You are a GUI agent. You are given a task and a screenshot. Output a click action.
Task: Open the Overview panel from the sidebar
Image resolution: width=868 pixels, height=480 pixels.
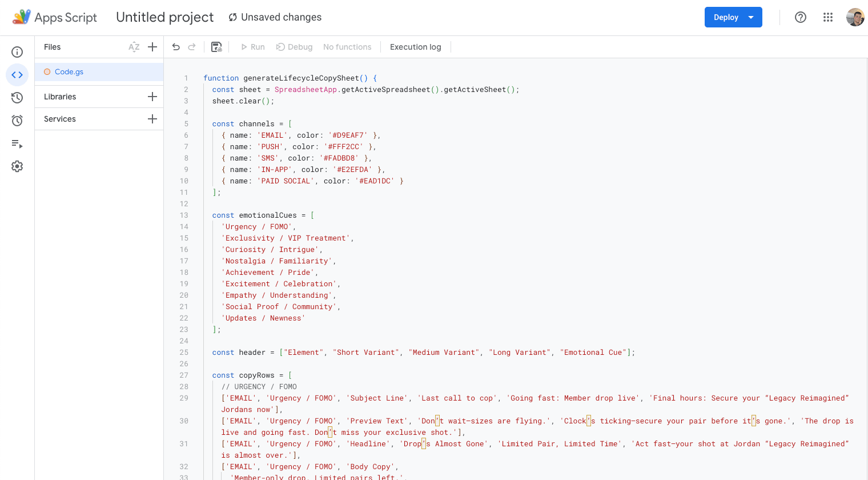[x=17, y=51]
